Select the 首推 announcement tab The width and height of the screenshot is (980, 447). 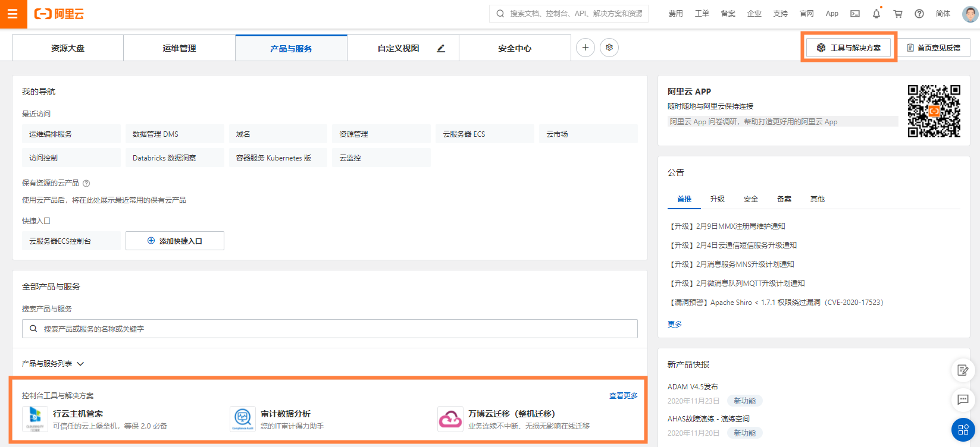click(684, 199)
